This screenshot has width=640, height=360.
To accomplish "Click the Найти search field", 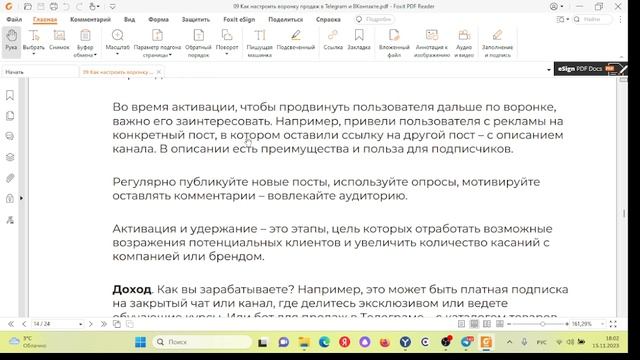I will [593, 19].
